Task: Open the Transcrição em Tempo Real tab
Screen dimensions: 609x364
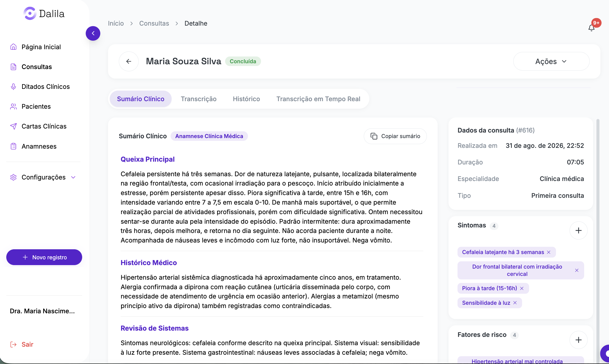Action: tap(318, 99)
